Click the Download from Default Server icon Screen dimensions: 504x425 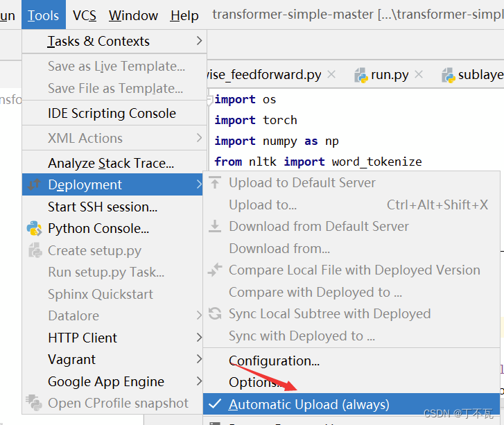(215, 227)
